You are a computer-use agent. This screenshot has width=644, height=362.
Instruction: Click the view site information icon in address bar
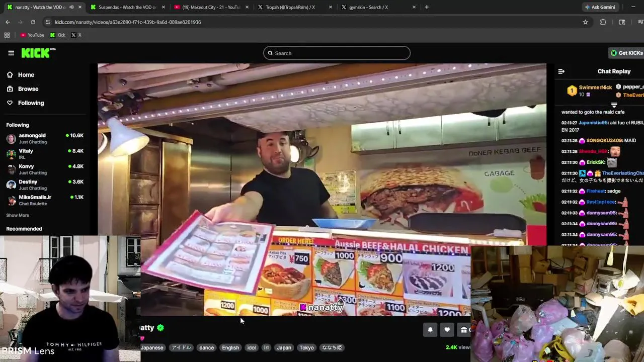48,22
